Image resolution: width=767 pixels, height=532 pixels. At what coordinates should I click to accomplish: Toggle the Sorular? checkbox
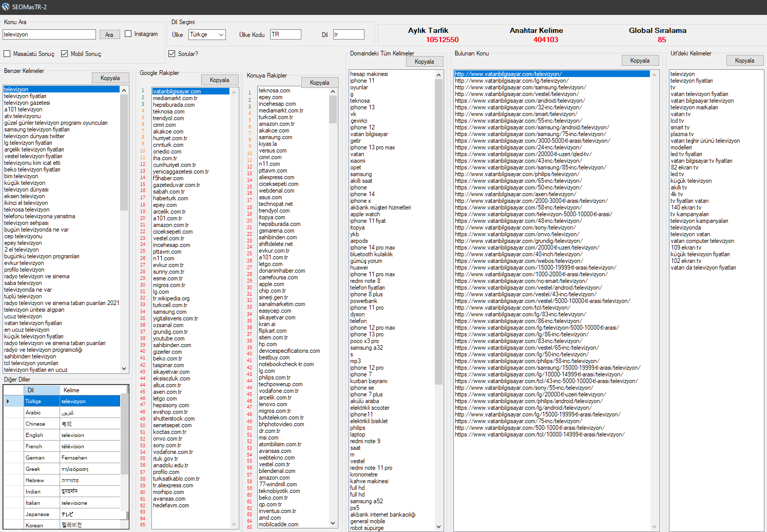tap(172, 53)
